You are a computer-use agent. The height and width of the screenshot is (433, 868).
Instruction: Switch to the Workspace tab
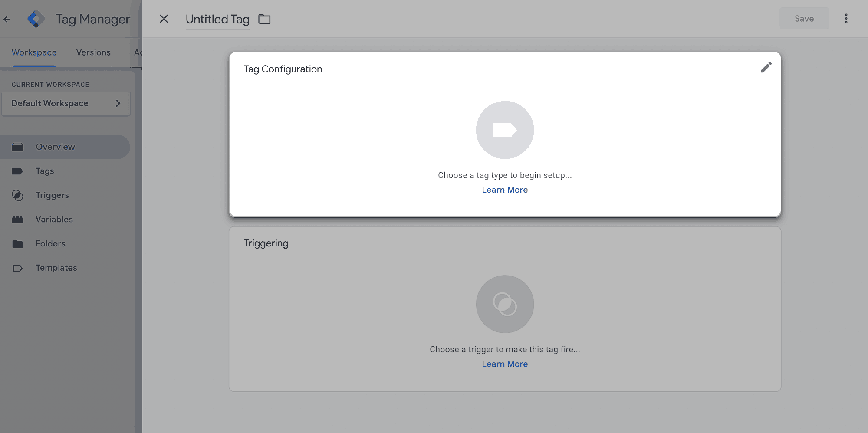[x=34, y=52]
